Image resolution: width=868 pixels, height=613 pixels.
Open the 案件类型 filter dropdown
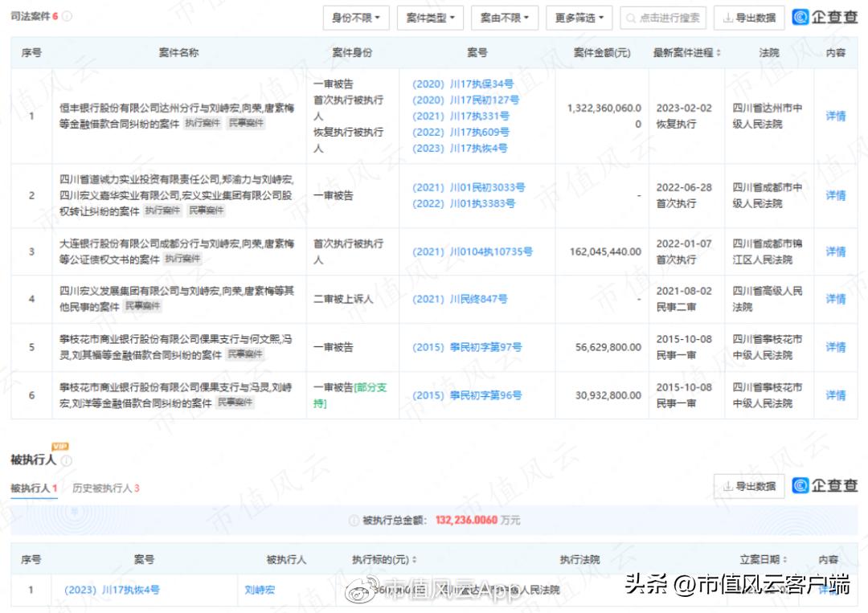click(x=430, y=17)
